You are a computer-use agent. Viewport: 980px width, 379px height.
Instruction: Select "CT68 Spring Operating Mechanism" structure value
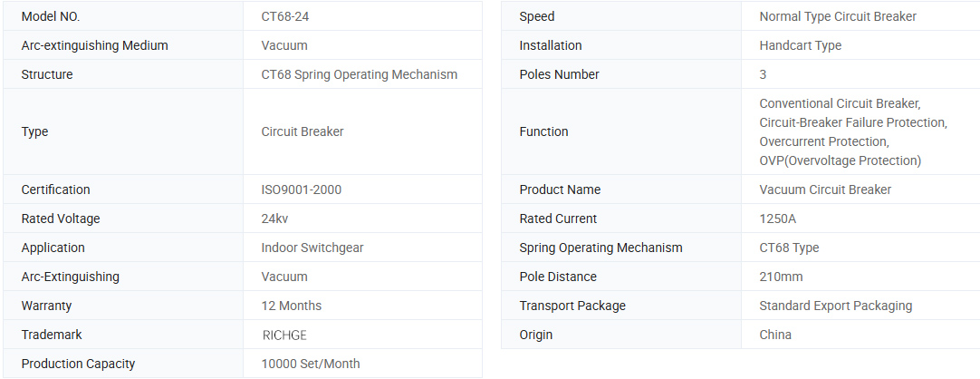click(x=359, y=74)
